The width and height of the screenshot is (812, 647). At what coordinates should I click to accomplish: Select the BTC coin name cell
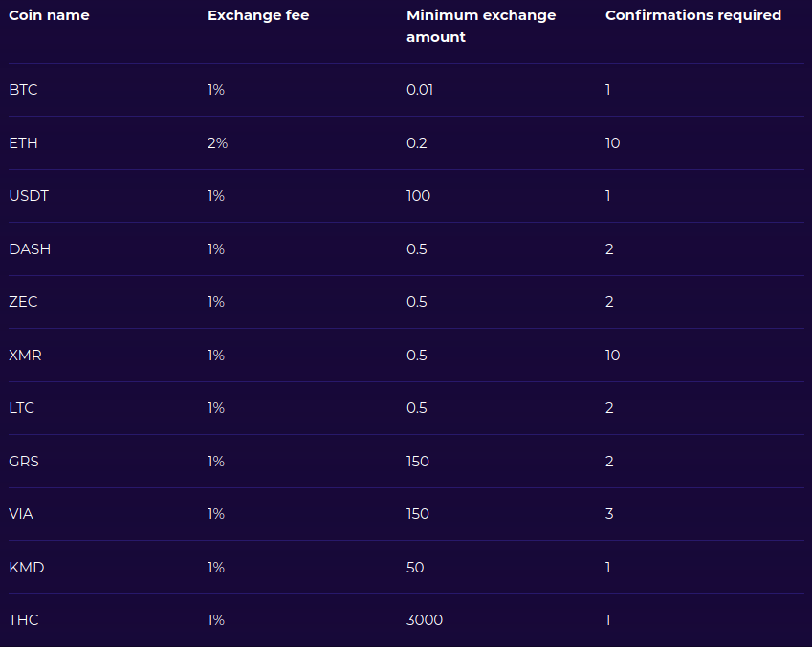pos(23,90)
